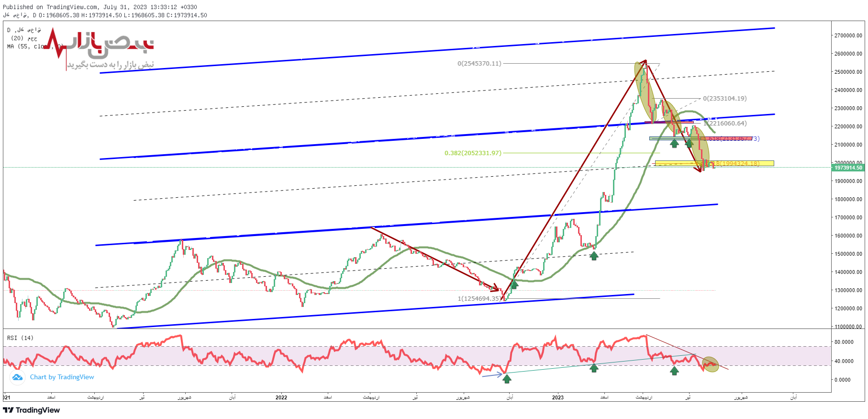Open the Chart by TradingView link

coord(62,377)
